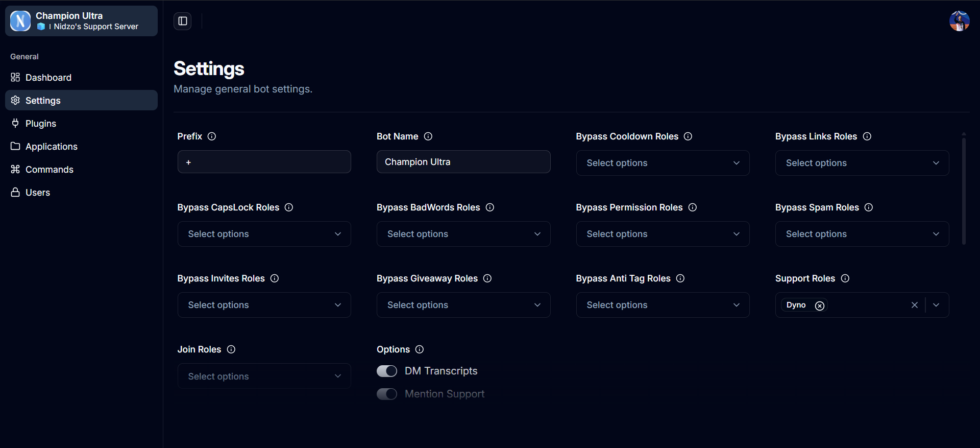
Task: Open the Bypass Links Roles dropdown
Action: (x=862, y=163)
